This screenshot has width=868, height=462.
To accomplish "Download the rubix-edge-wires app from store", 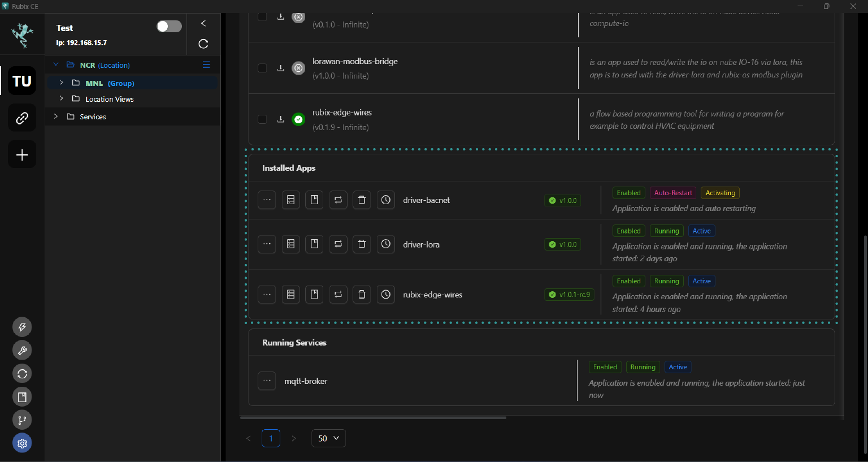I will click(x=281, y=119).
